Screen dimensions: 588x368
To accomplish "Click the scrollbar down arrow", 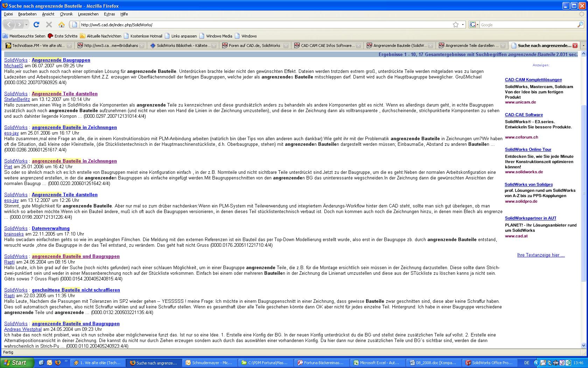I will pyautogui.click(x=583, y=346).
